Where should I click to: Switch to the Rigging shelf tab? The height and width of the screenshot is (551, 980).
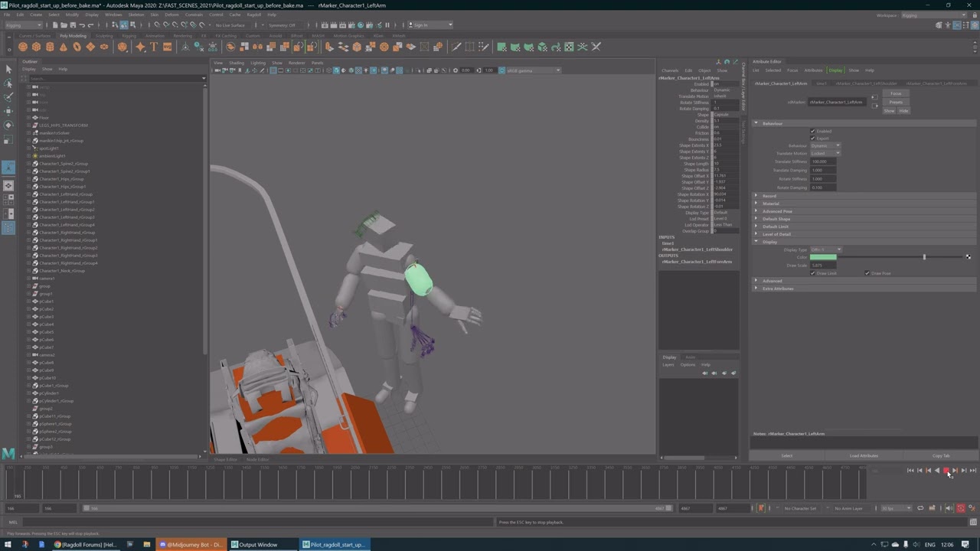(129, 36)
